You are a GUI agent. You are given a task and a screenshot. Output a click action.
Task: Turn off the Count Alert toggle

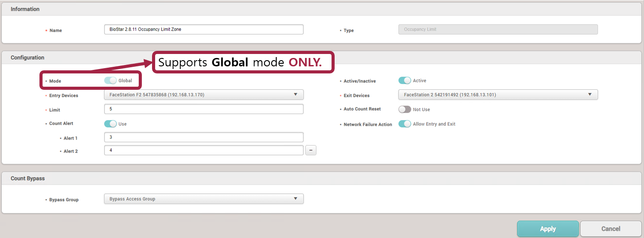(x=110, y=124)
